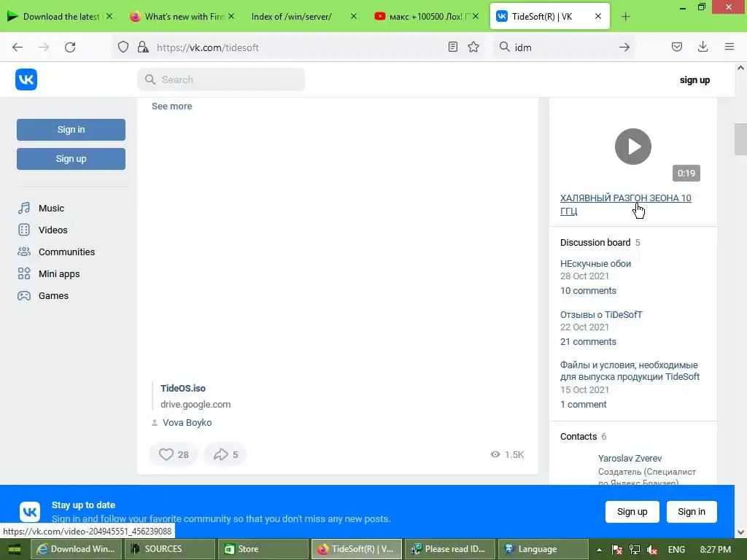747x560 pixels.
Task: Play the 0:19 video
Action: point(632,146)
